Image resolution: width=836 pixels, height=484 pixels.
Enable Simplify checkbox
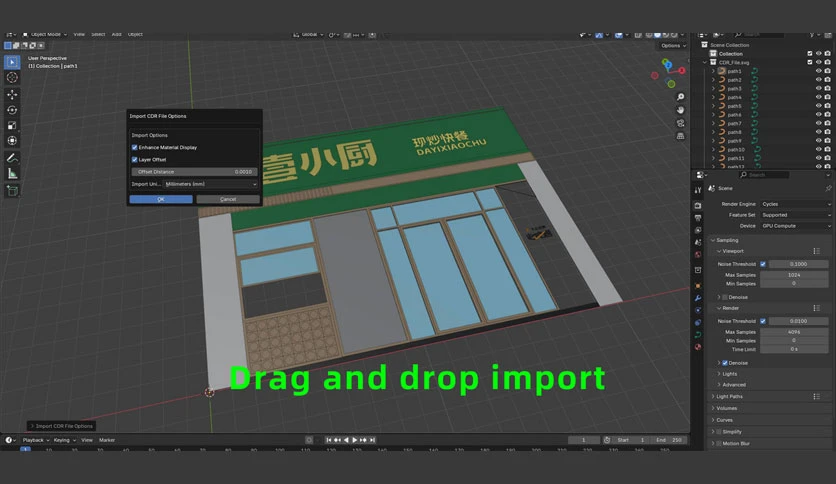(719, 432)
